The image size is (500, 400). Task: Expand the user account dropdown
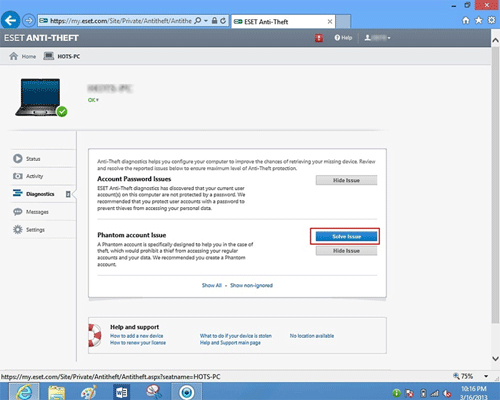coord(377,38)
